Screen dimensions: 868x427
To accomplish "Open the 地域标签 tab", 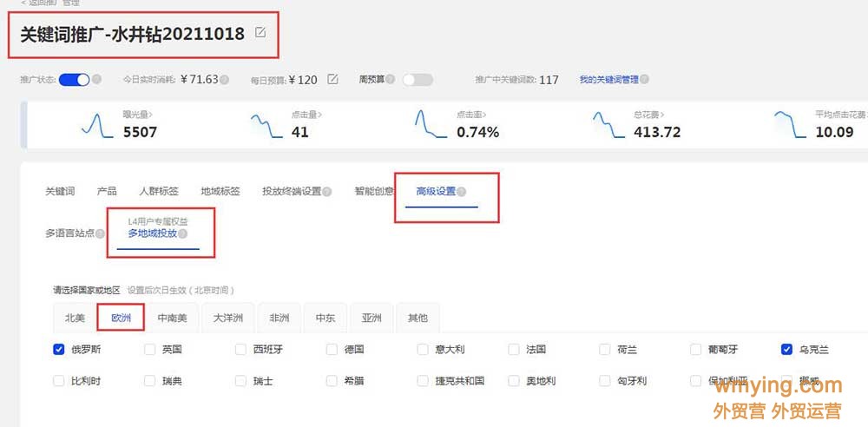I will [220, 192].
